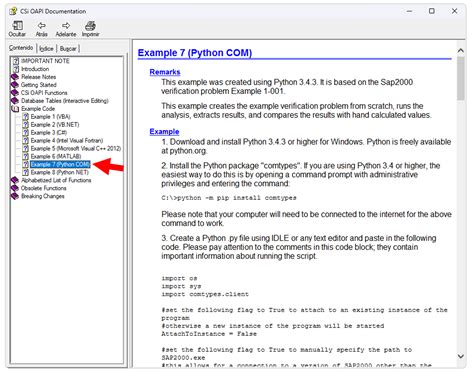This screenshot has height=372, width=474.
Task: Close the documentation window
Action: (454, 11)
